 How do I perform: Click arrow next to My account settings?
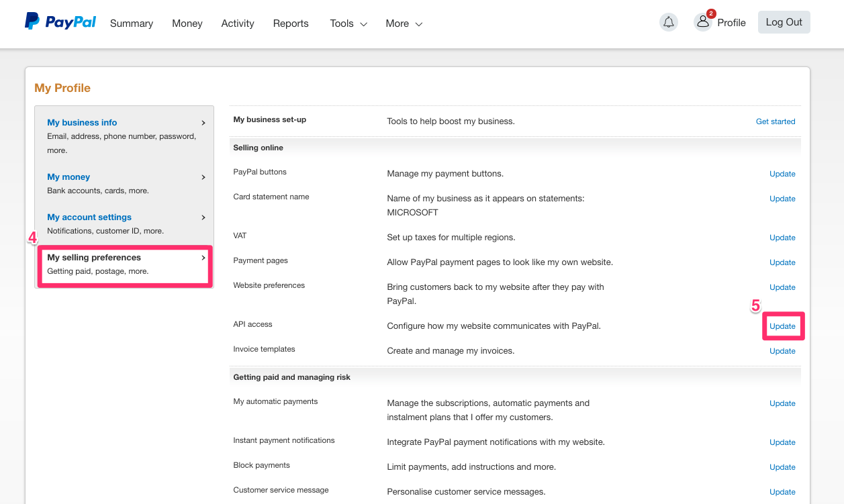(x=203, y=217)
